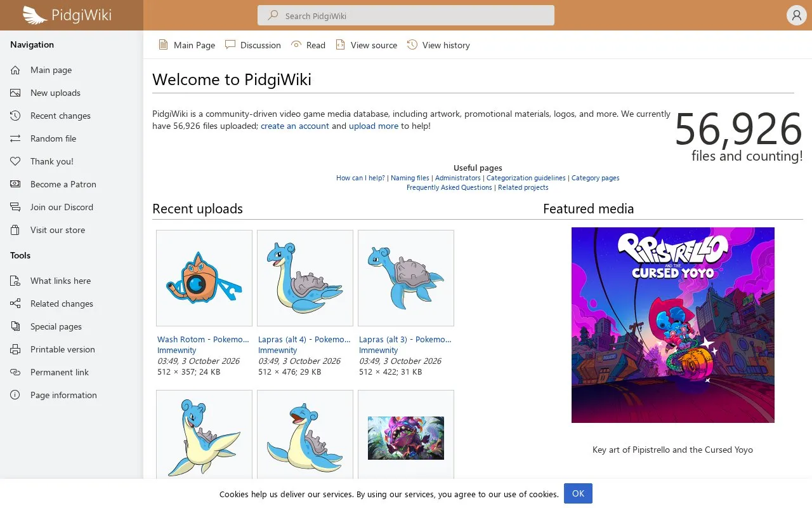Viewport: 812px width, 508px height.
Task: Click in the Search PidgiWiki field
Action: [x=406, y=15]
